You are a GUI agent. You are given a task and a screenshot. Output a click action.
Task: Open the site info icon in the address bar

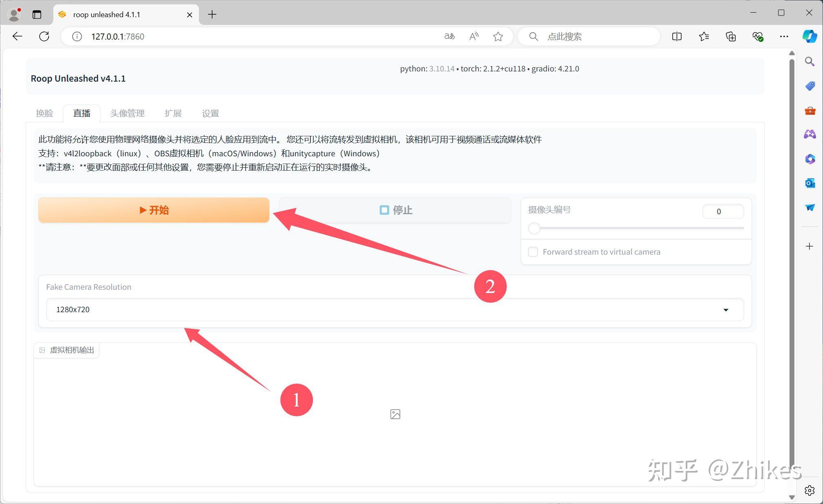(x=77, y=37)
